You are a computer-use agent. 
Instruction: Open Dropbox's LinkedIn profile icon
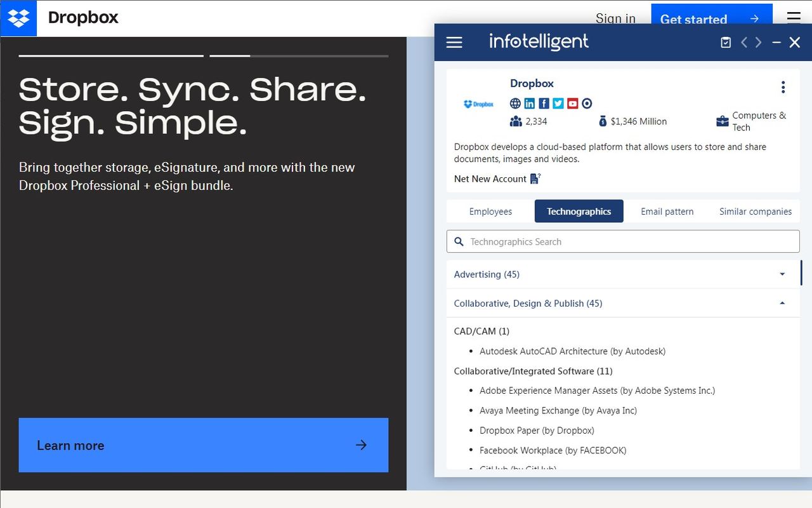[530, 104]
